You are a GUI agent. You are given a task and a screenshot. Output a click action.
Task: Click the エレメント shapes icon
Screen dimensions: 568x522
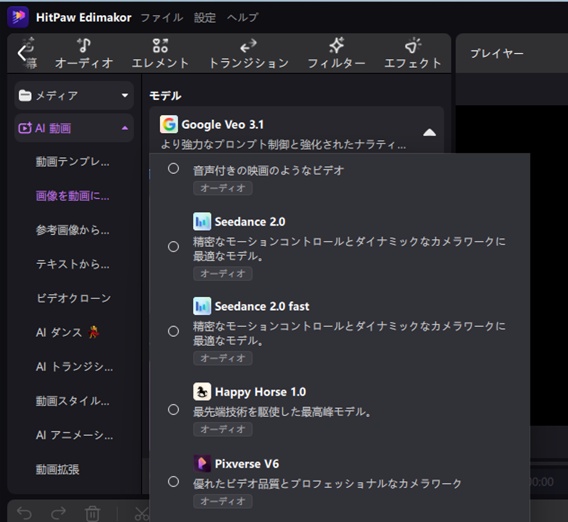point(160,45)
